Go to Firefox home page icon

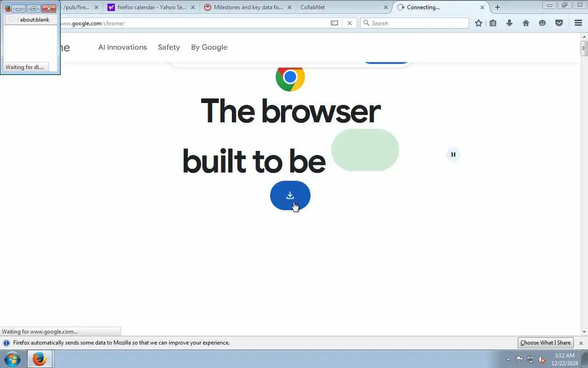click(x=526, y=23)
